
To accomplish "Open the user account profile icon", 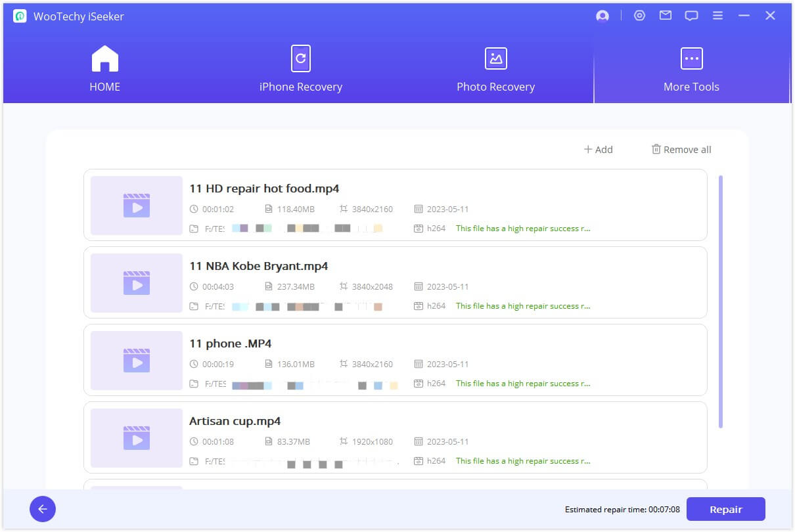I will [x=602, y=16].
